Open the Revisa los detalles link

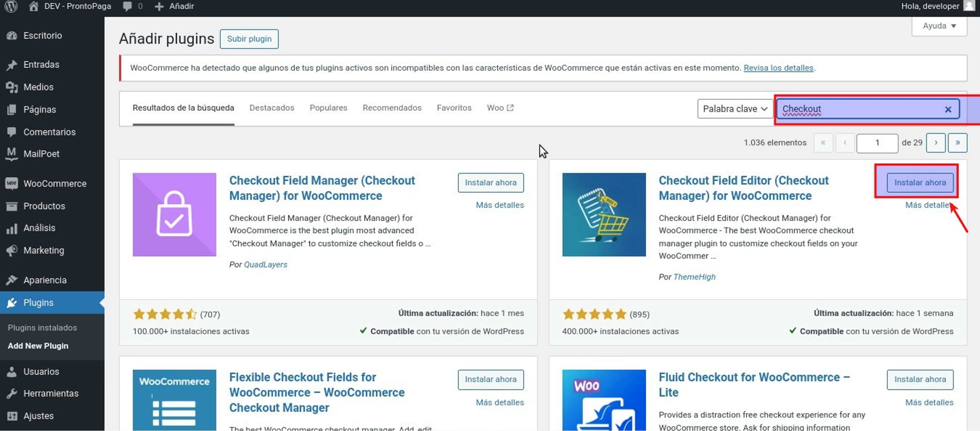tap(778, 68)
